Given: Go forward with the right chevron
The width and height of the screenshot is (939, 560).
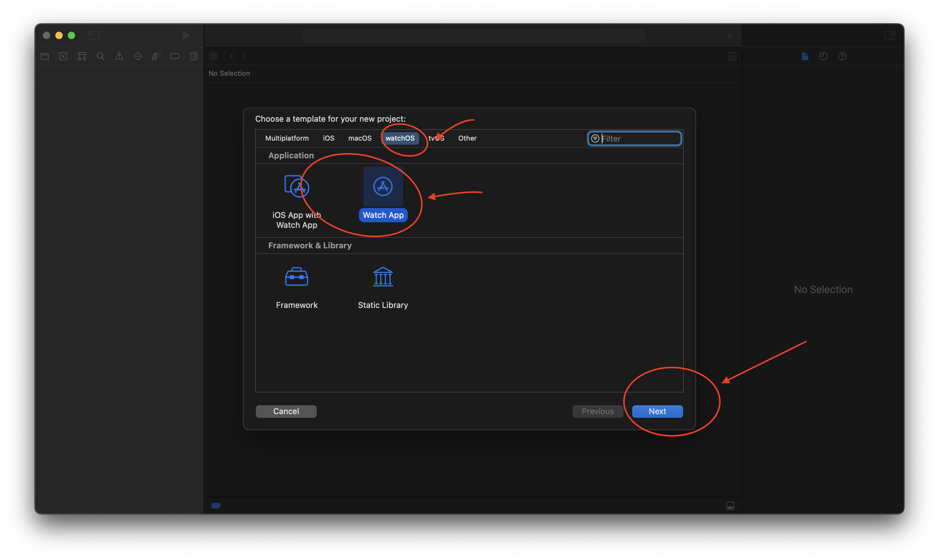Looking at the screenshot, I should pos(244,56).
